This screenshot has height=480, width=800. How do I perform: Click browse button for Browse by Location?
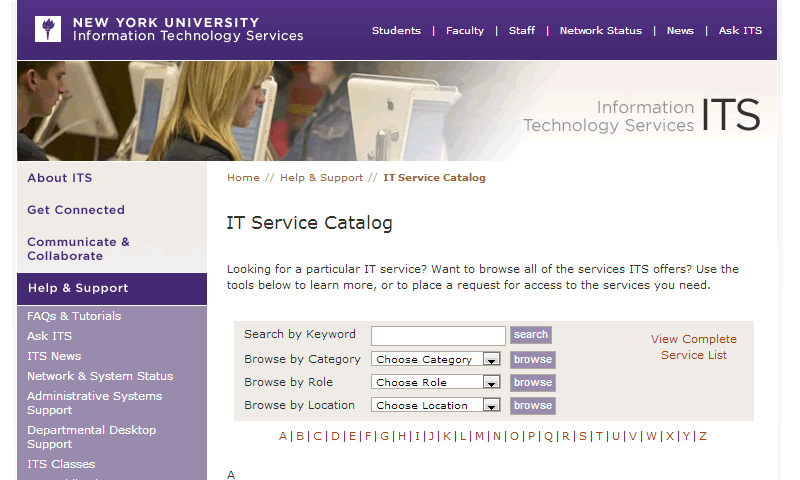click(533, 406)
